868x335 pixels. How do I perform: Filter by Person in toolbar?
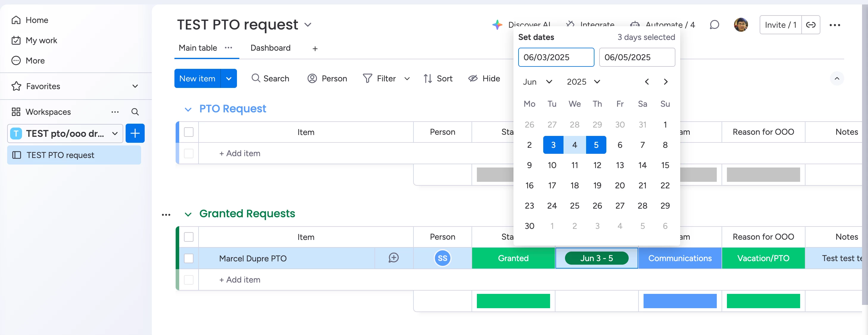click(x=327, y=78)
